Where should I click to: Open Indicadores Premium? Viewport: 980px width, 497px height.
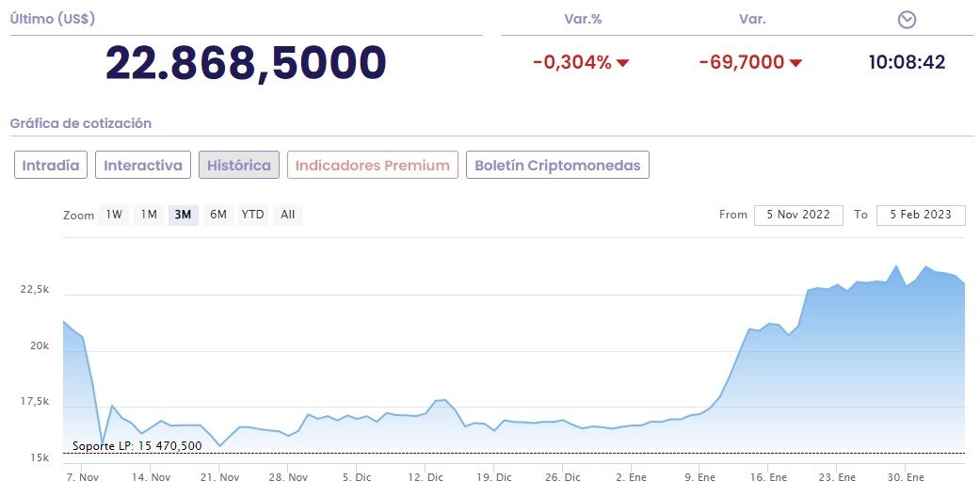tap(373, 165)
